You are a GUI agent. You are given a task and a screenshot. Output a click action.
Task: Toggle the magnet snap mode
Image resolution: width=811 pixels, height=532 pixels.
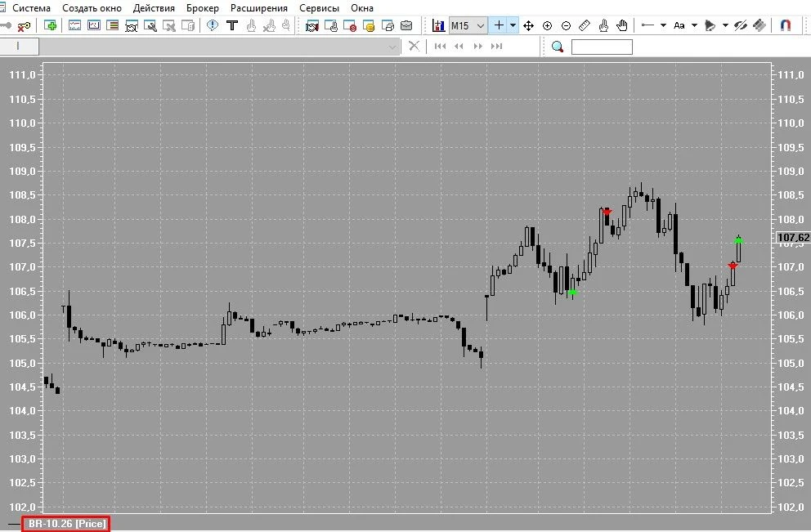(x=786, y=25)
